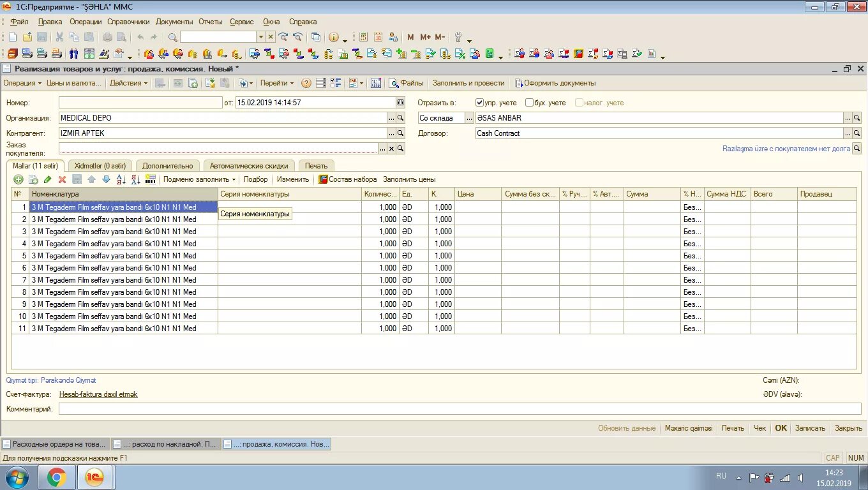The height and width of the screenshot is (490, 868).
Task: Open the calendar icon in main toolbar
Action: (378, 37)
